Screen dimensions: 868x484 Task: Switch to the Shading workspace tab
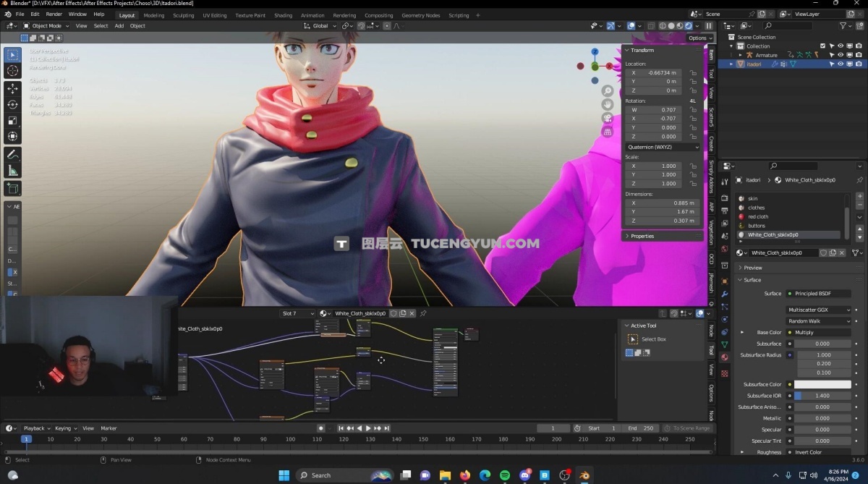click(x=283, y=15)
